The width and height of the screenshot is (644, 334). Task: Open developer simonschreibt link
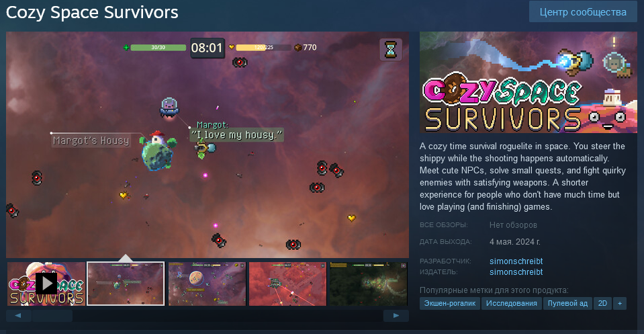pyautogui.click(x=516, y=261)
